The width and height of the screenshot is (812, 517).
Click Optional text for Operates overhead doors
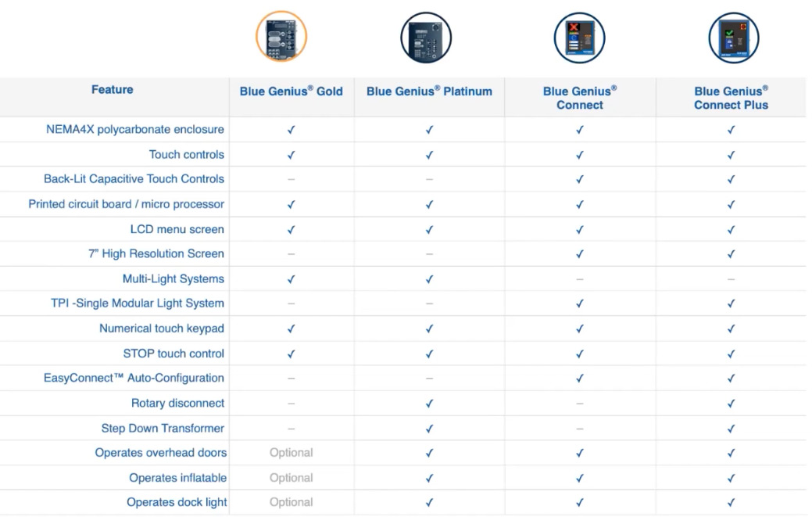[291, 453]
